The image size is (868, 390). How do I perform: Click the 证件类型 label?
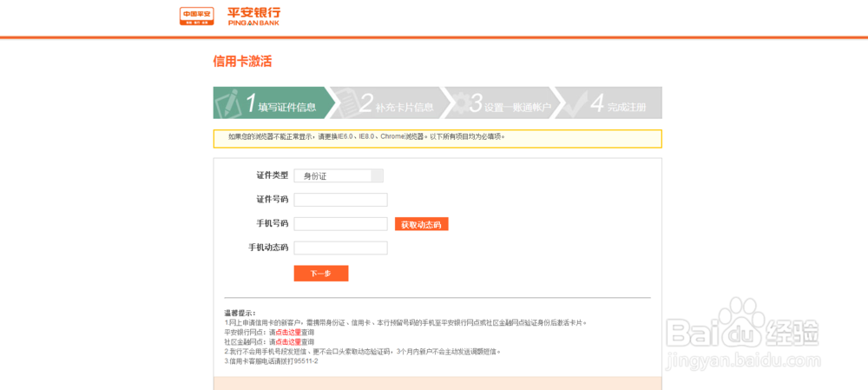click(x=273, y=175)
